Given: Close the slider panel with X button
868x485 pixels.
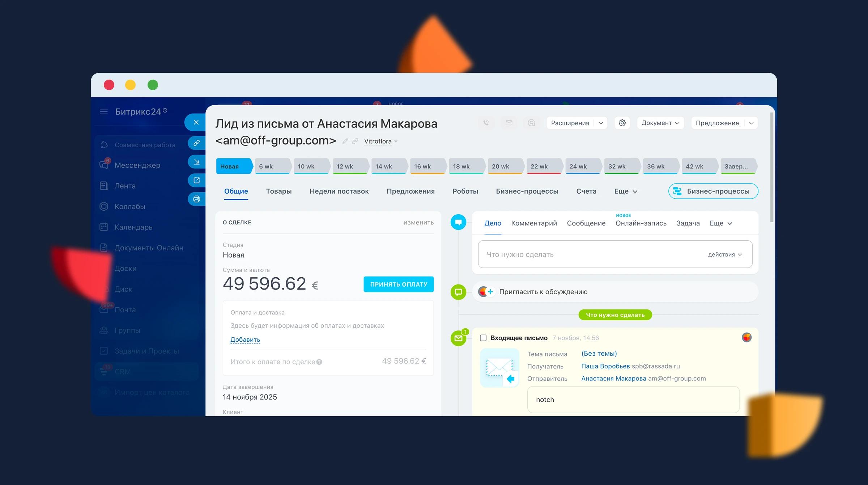Looking at the screenshot, I should 196,122.
